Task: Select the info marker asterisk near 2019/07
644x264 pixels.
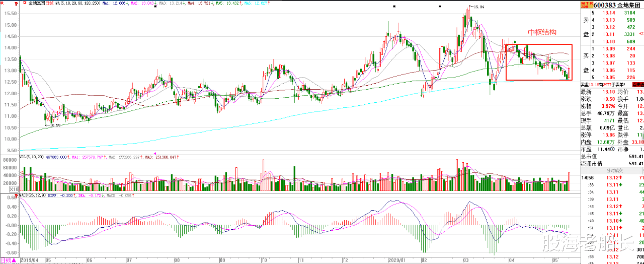Action: tap(155, 6)
